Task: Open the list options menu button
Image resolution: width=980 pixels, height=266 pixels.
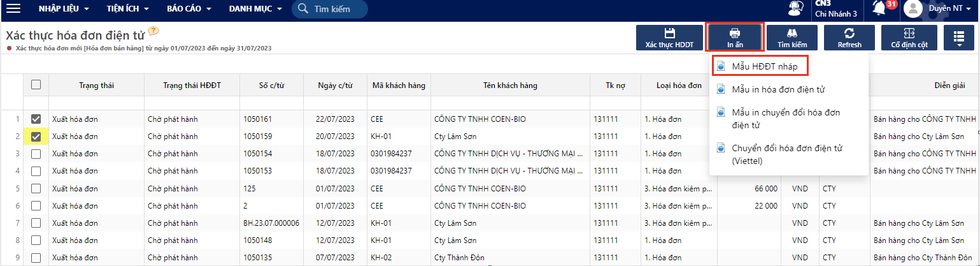Action: [959, 38]
